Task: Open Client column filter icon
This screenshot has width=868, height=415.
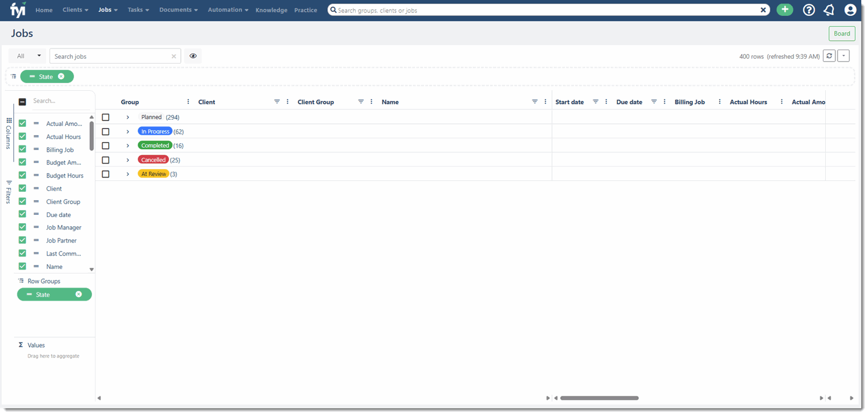Action: [277, 102]
